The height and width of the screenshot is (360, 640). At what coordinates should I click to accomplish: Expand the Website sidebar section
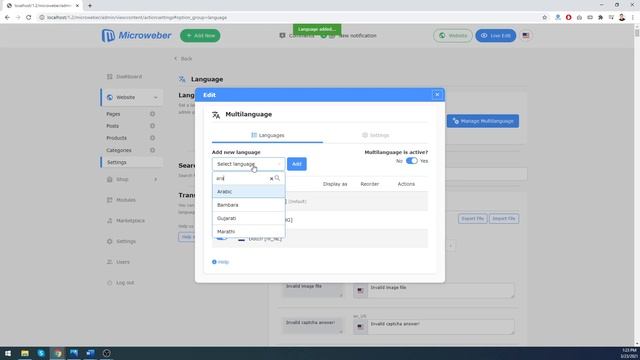(132, 97)
